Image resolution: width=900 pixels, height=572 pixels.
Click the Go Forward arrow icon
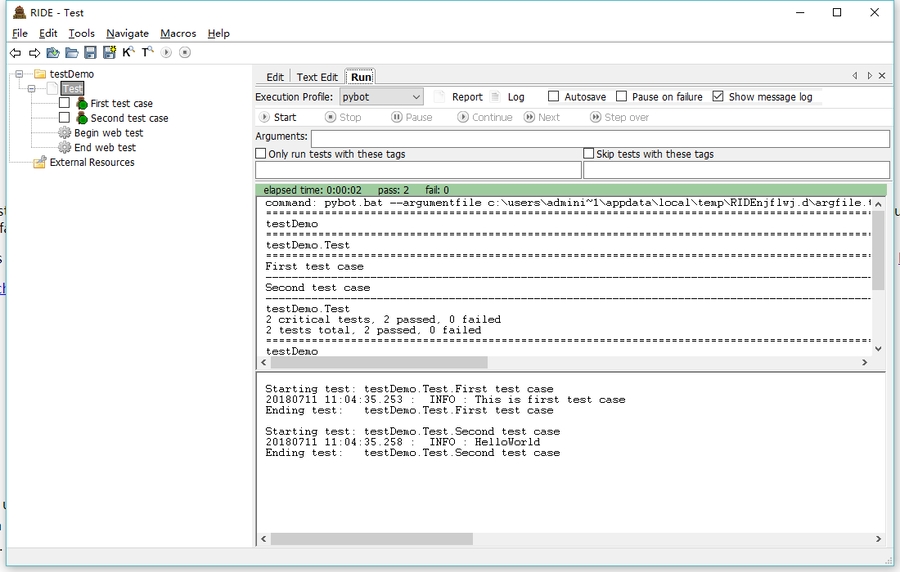(x=34, y=53)
